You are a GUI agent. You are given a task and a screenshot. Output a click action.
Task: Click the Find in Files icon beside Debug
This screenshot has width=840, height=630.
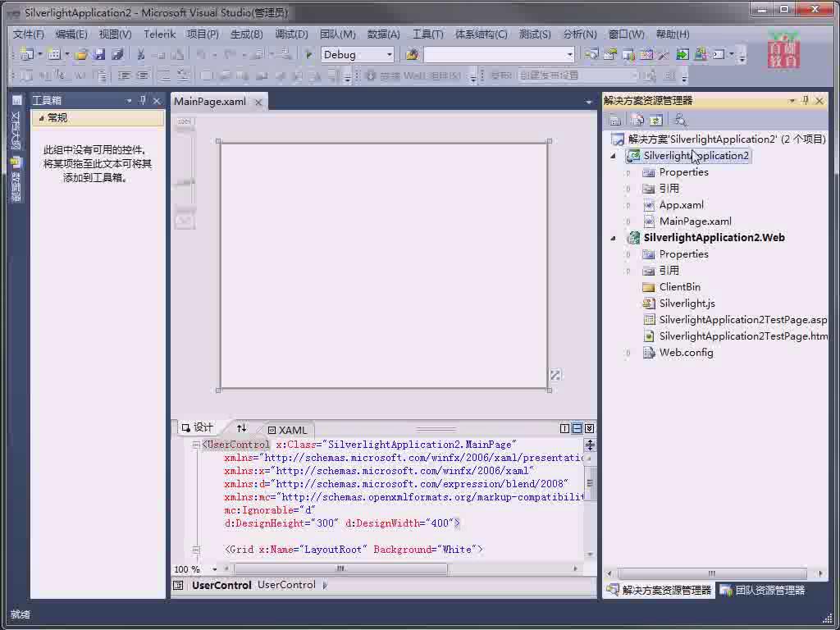tap(412, 54)
